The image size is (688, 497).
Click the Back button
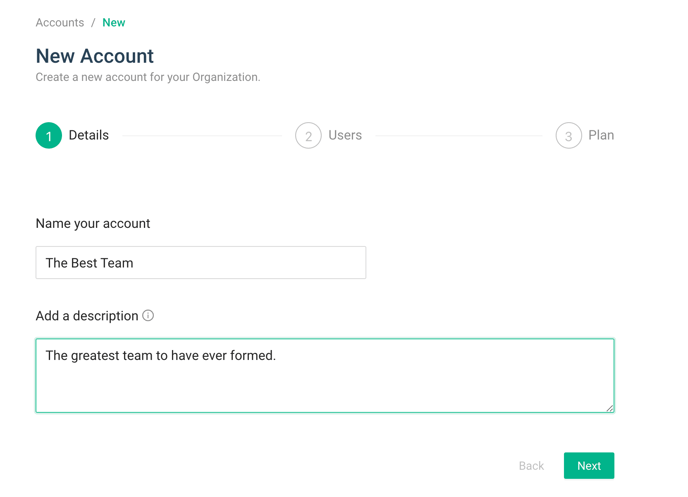pyautogui.click(x=531, y=466)
